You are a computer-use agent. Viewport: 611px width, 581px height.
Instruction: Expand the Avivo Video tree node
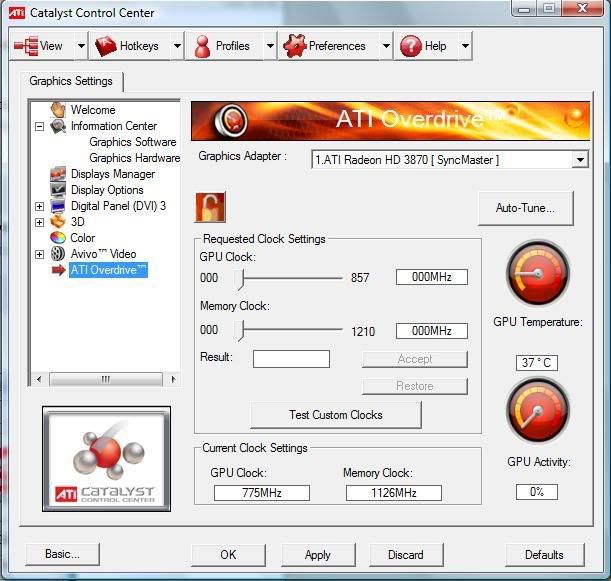[x=39, y=254]
